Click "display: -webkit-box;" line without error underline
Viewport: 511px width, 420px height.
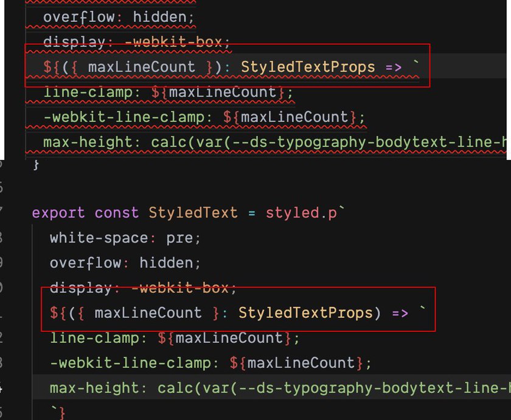[x=143, y=288]
